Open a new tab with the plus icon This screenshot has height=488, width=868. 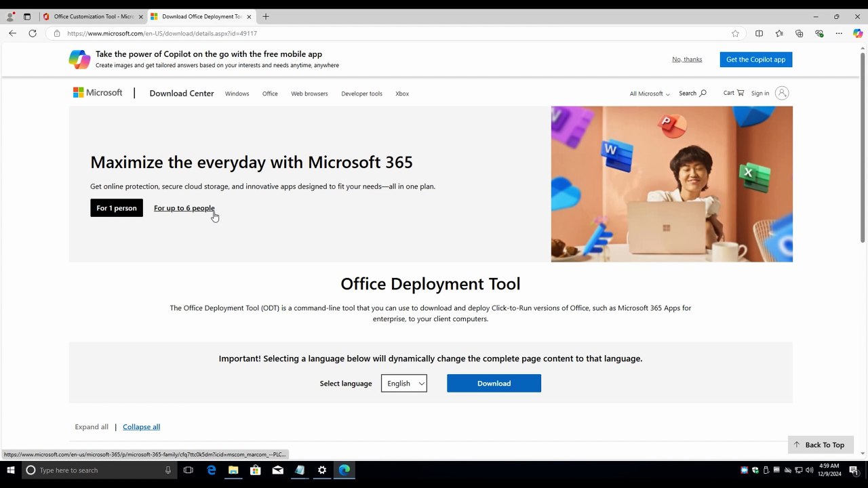266,16
